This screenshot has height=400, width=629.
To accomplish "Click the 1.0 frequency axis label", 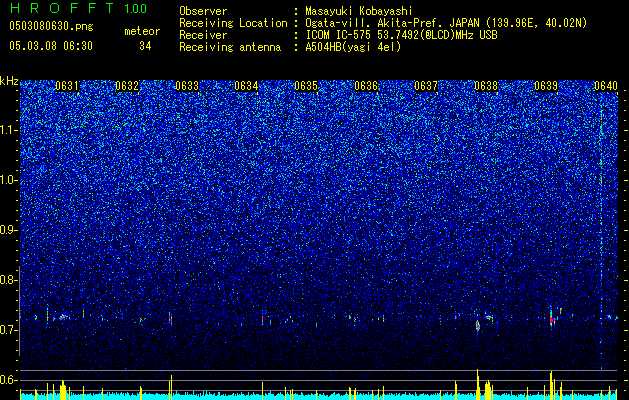I will tap(8, 180).
